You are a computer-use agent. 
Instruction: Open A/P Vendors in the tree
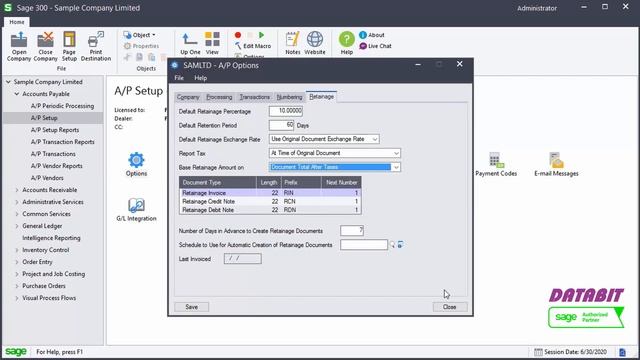coord(47,178)
